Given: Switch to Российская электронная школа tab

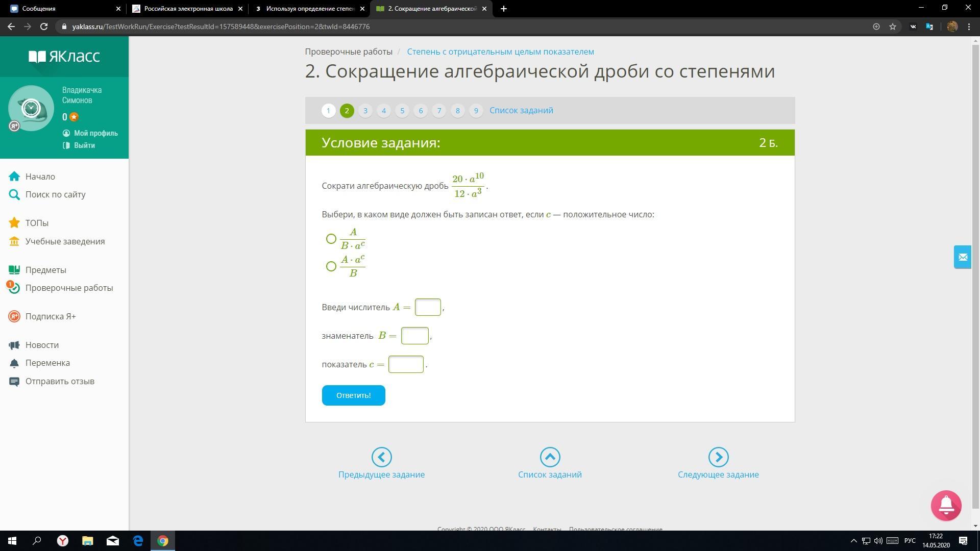Looking at the screenshot, I should pyautogui.click(x=188, y=9).
